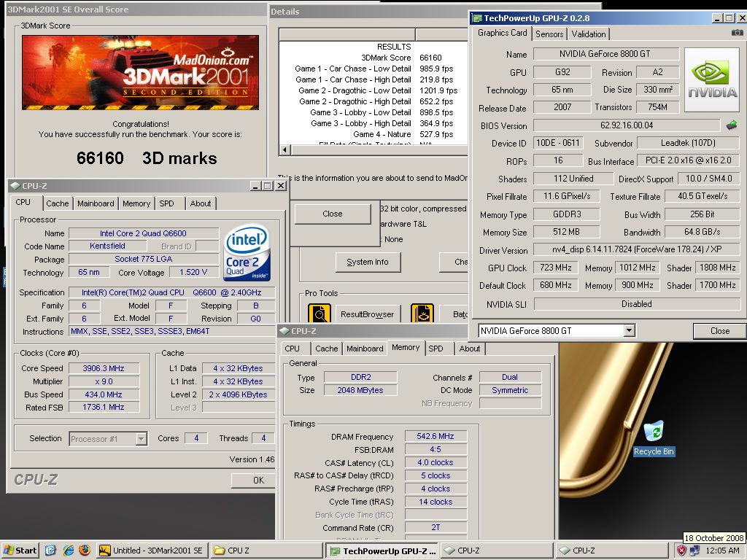The width and height of the screenshot is (747, 560).
Task: Click the Command Rate value 2T
Action: 436,528
